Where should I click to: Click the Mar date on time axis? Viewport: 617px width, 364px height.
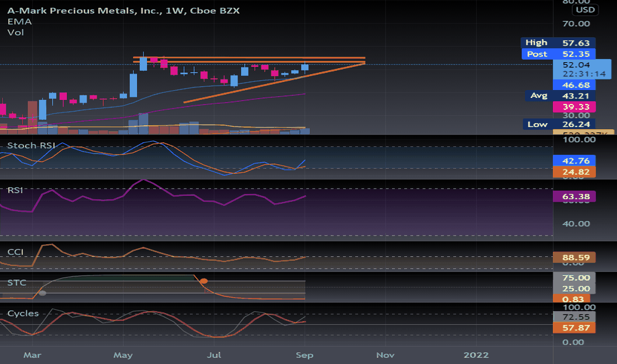[x=32, y=355]
